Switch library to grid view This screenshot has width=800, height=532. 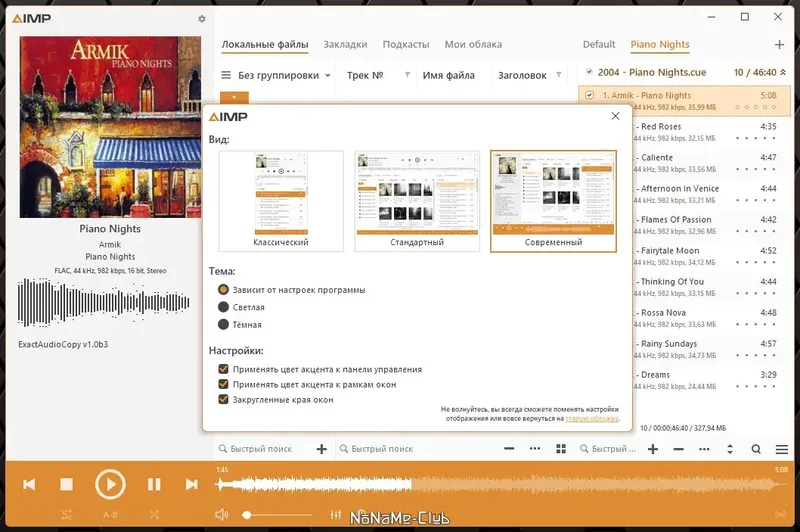click(x=561, y=449)
